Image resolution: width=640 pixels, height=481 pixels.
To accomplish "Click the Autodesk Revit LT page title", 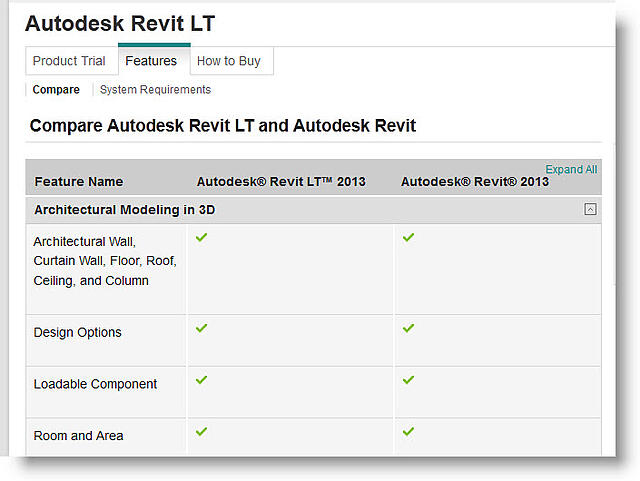I will [x=120, y=23].
